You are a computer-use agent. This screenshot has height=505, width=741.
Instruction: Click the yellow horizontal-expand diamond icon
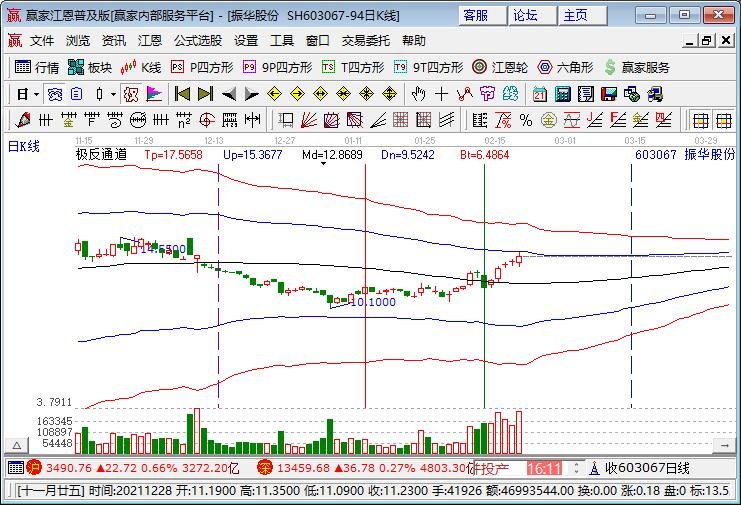pos(320,94)
